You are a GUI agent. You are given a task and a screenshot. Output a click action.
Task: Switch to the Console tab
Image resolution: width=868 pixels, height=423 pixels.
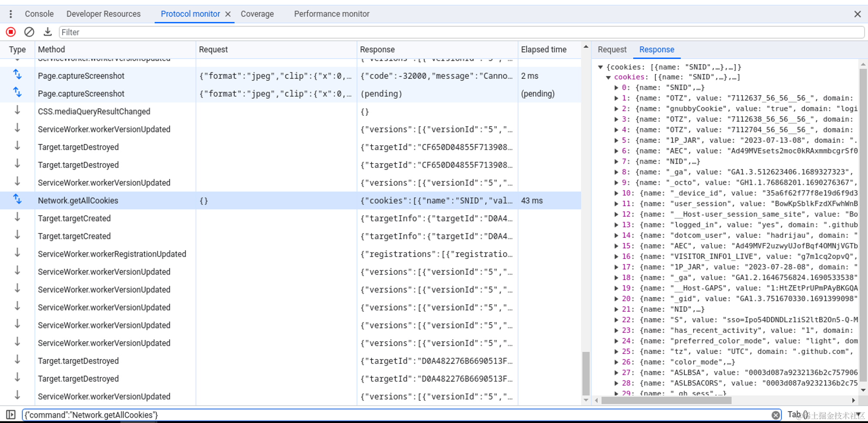click(x=39, y=13)
